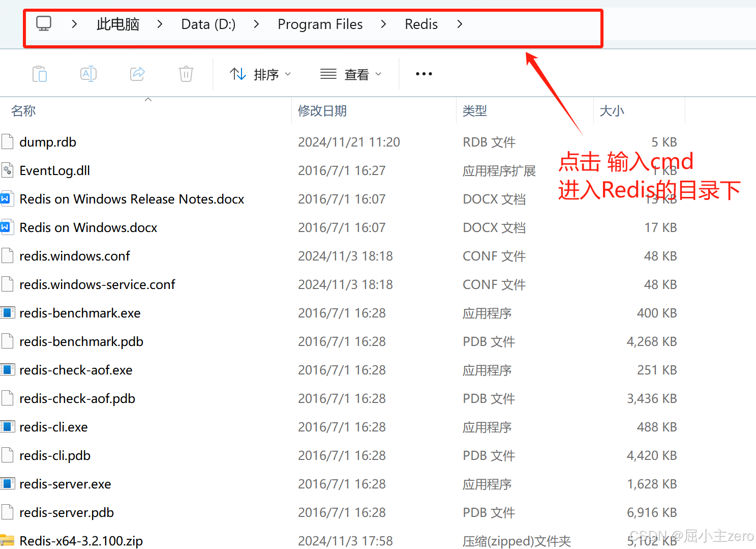Viewport: 756px width, 549px height.
Task: Select Redis on Windows Release Notes.docx
Action: 132,199
